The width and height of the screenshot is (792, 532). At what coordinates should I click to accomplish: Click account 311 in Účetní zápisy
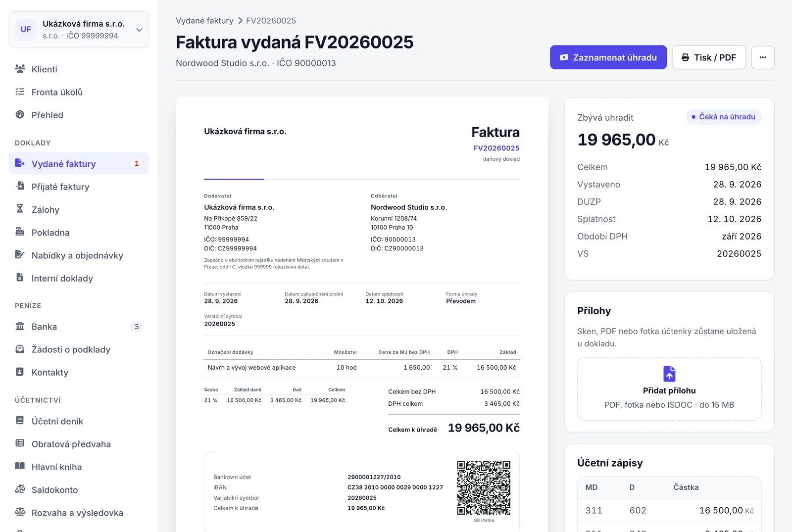click(594, 510)
